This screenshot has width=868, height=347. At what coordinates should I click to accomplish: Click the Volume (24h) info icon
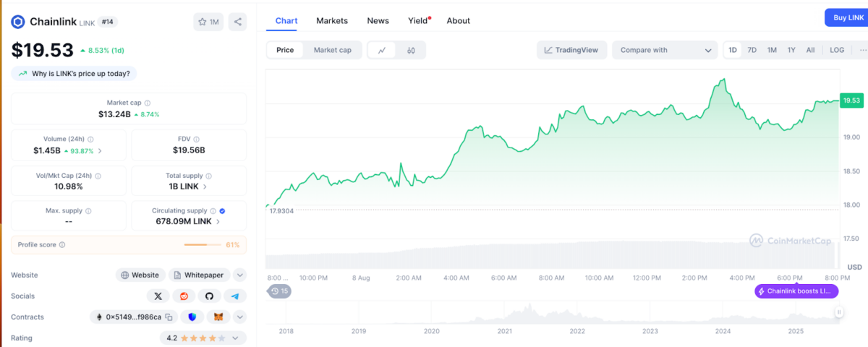90,139
